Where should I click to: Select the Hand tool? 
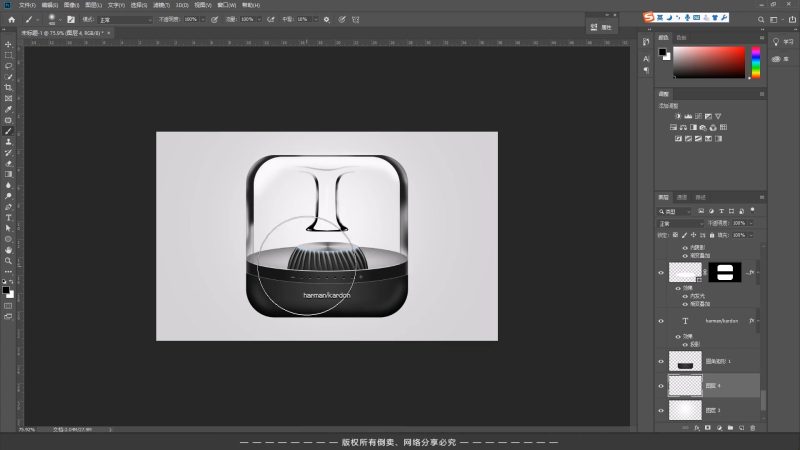click(x=9, y=249)
